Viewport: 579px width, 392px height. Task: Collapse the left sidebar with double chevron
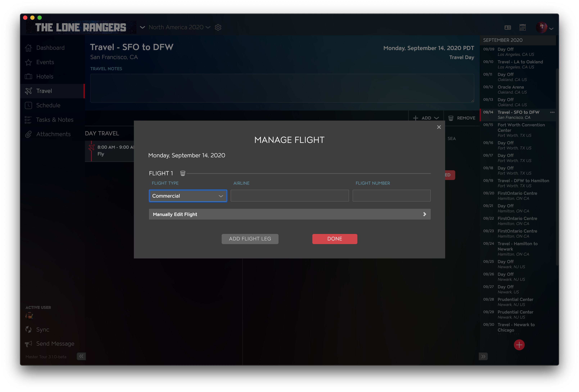[x=82, y=356]
